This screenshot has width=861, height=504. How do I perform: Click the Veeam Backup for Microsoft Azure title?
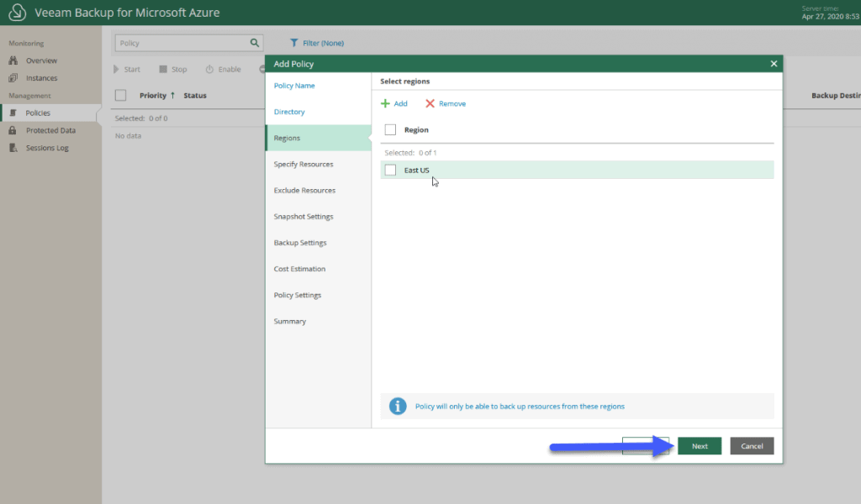[x=127, y=12]
